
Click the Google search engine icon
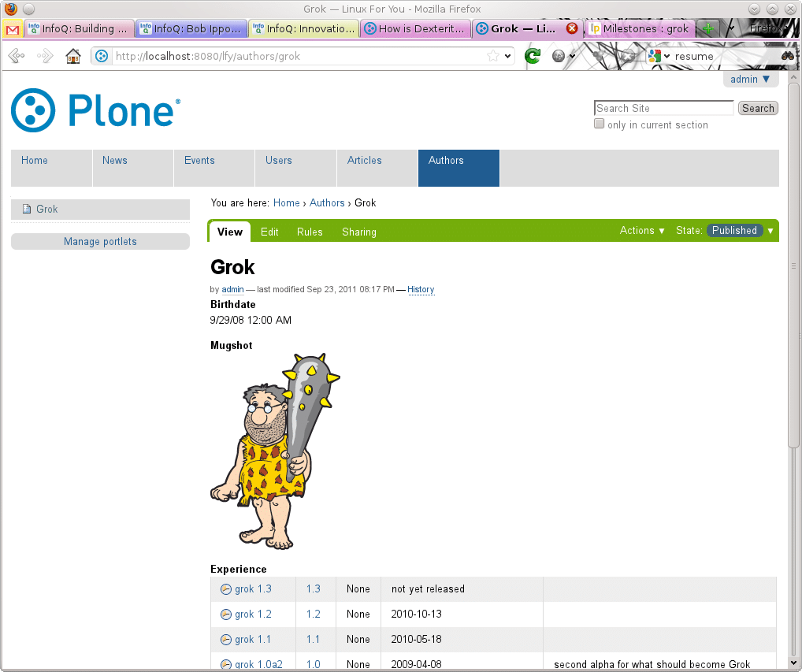tap(654, 56)
